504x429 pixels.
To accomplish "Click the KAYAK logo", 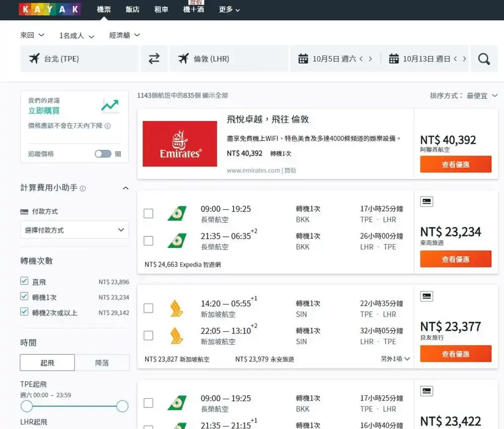I will 49,9.
